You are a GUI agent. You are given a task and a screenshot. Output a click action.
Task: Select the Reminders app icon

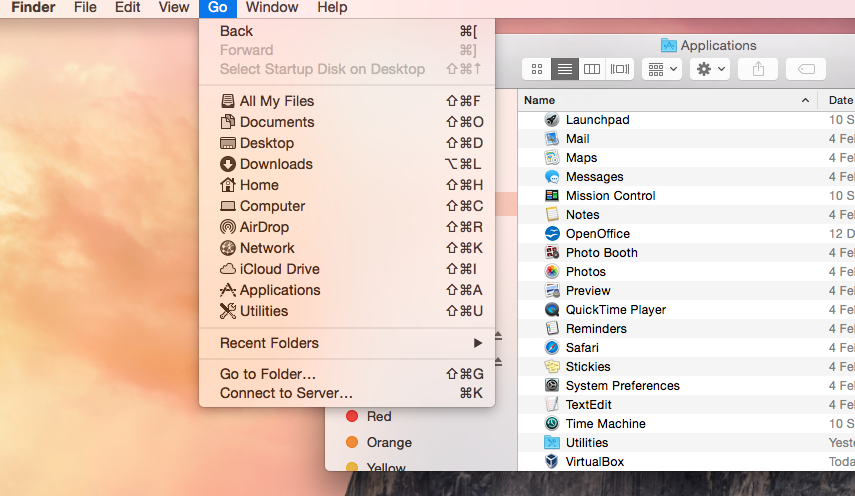tap(552, 329)
